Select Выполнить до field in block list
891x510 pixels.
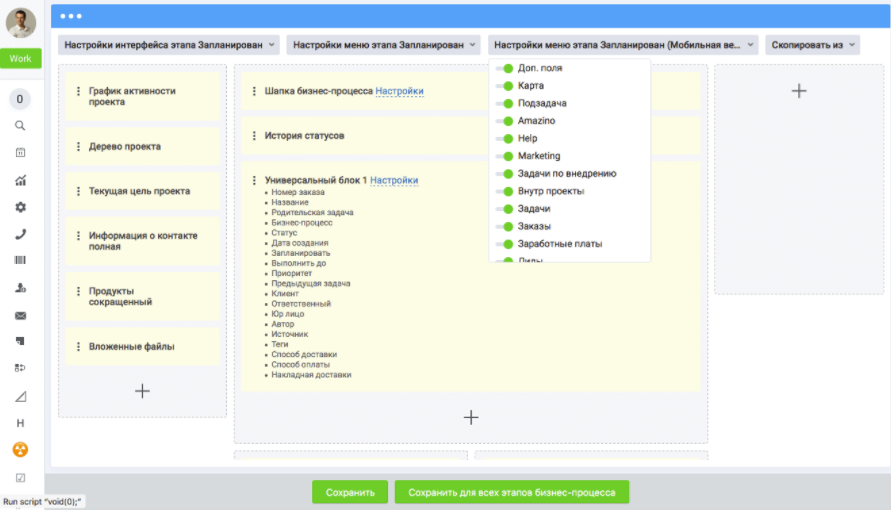pos(298,263)
